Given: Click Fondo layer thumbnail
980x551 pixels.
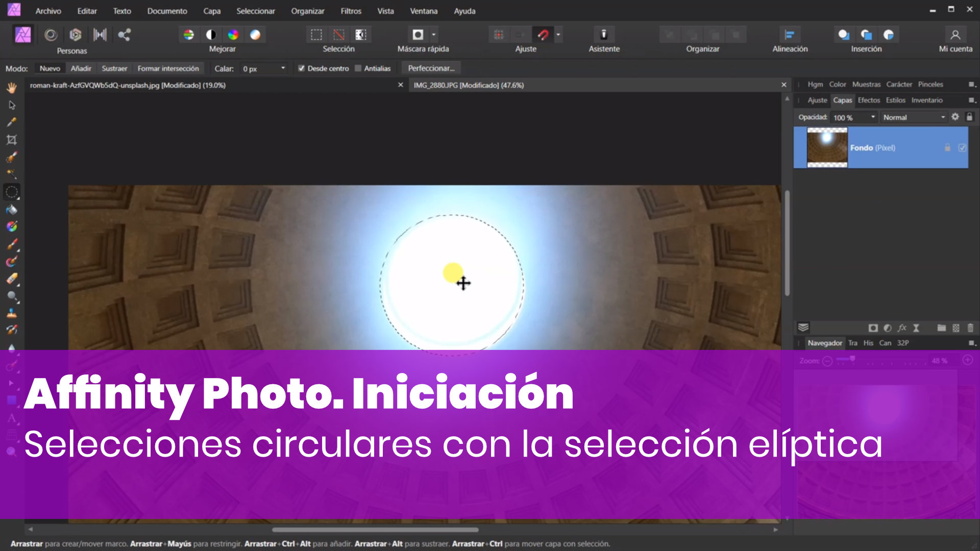Looking at the screenshot, I should pos(827,148).
